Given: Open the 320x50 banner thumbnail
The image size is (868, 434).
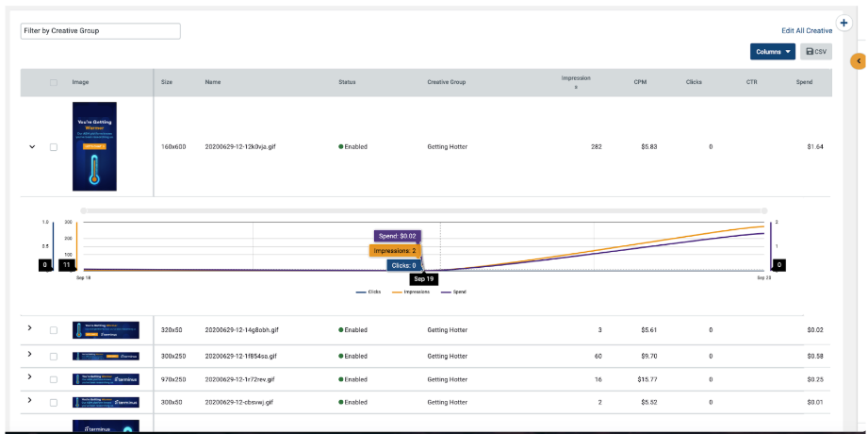Looking at the screenshot, I should point(106,330).
